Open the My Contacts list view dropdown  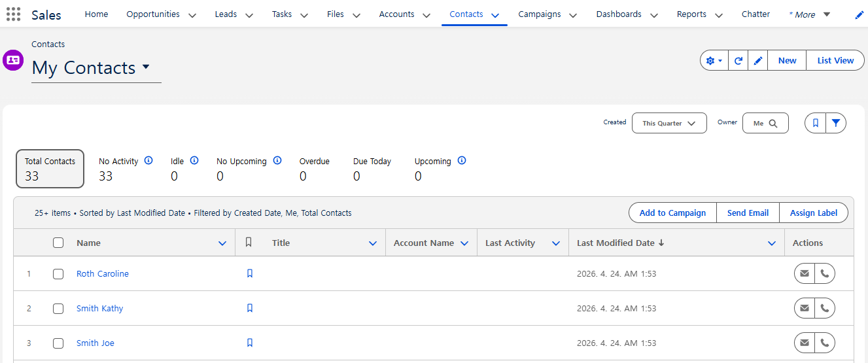click(145, 67)
